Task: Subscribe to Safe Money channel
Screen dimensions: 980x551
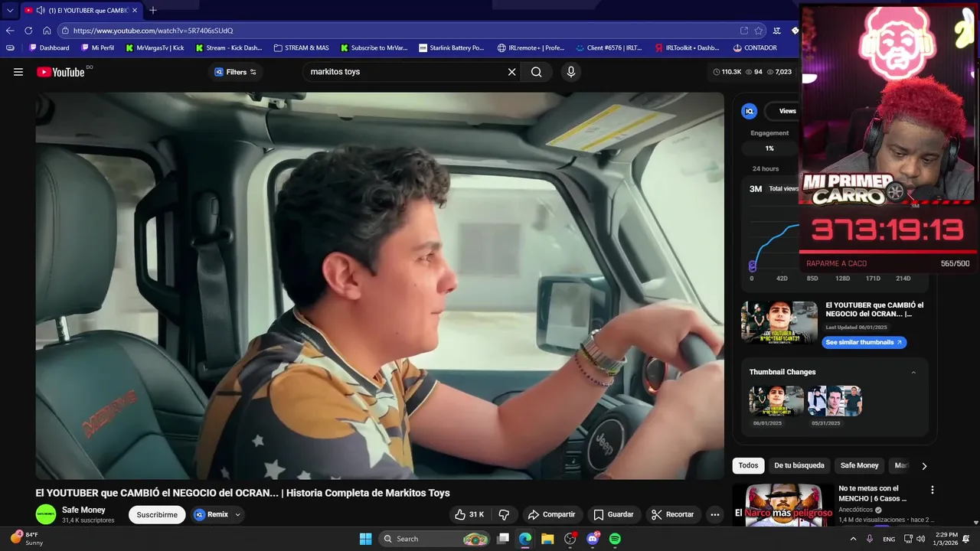Action: pyautogui.click(x=157, y=514)
